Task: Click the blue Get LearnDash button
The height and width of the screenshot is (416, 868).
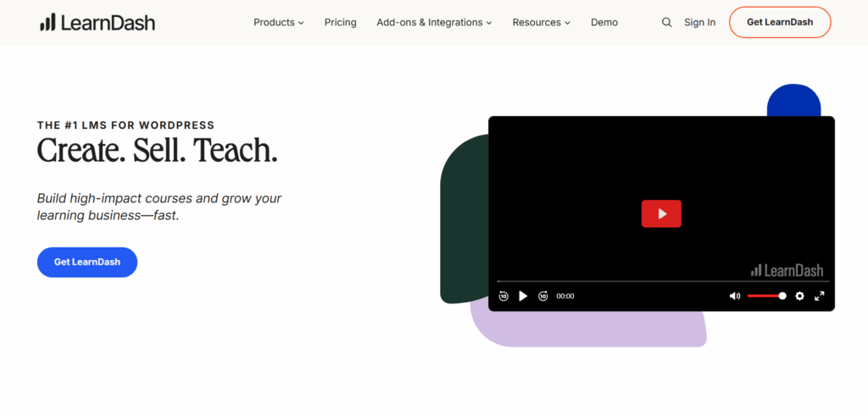Action: pos(87,262)
